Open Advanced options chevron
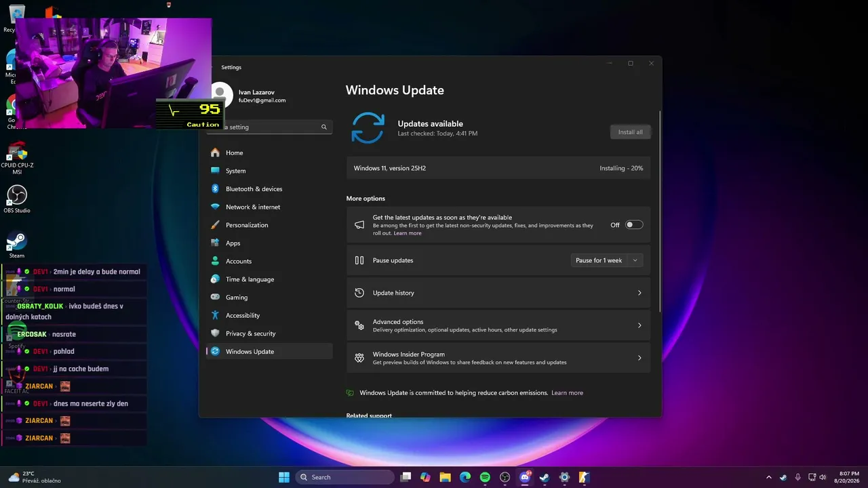Viewport: 868px width, 488px height. (639, 325)
